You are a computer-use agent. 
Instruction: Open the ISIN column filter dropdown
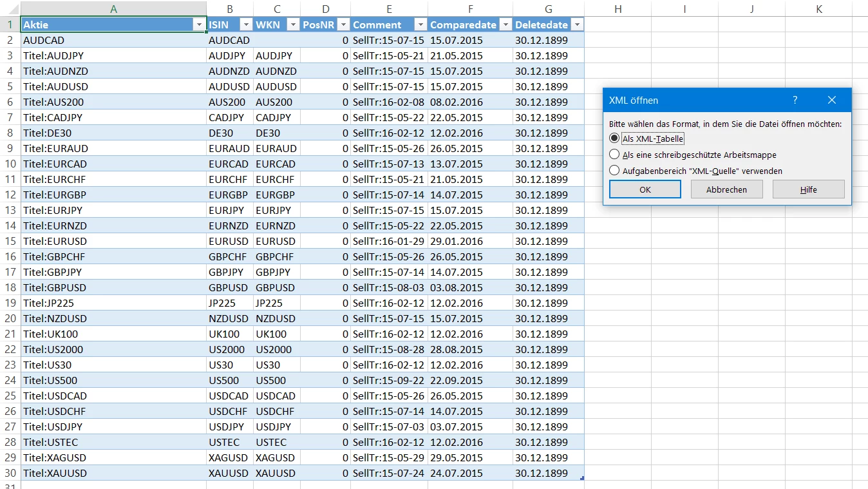pyautogui.click(x=245, y=24)
